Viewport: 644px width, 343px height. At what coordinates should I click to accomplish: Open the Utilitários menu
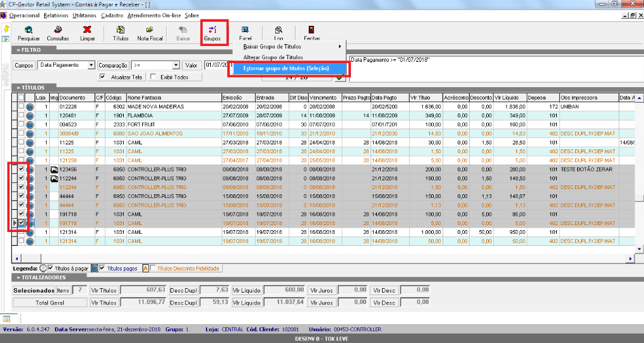pos(84,16)
